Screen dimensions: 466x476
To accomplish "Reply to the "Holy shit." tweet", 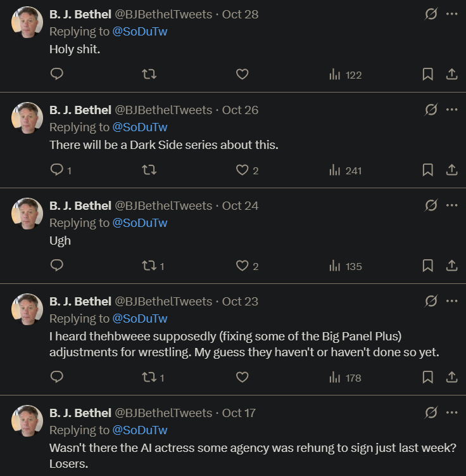I will pyautogui.click(x=56, y=75).
